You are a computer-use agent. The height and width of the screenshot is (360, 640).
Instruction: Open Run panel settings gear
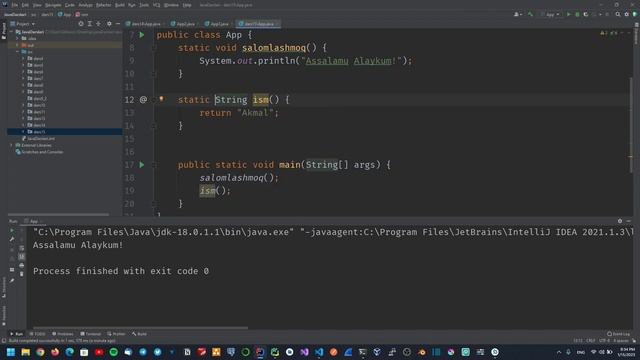[620, 221]
